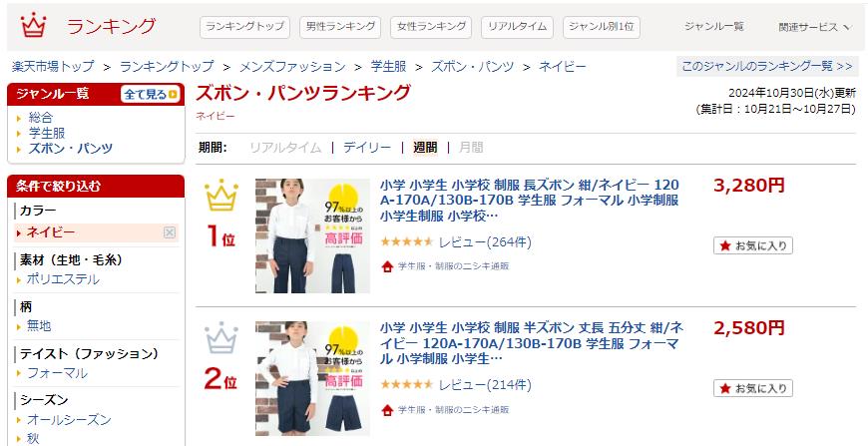Screen dimensions: 868x446
Task: Filter by ポリエステル material
Action: (x=63, y=279)
